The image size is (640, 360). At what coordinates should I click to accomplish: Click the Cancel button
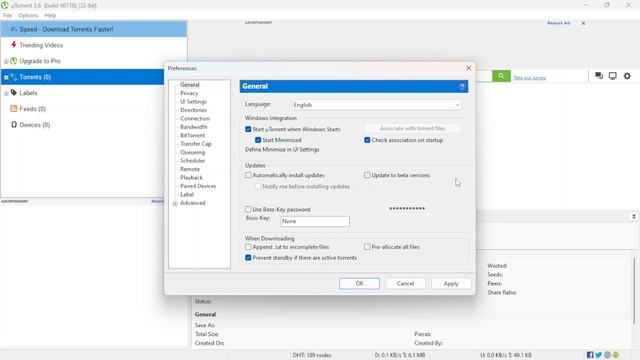pos(405,284)
